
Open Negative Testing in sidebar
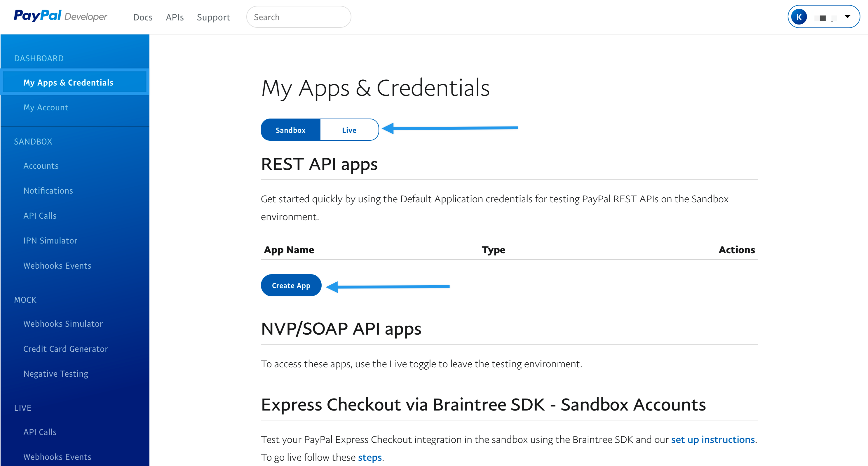click(x=55, y=374)
